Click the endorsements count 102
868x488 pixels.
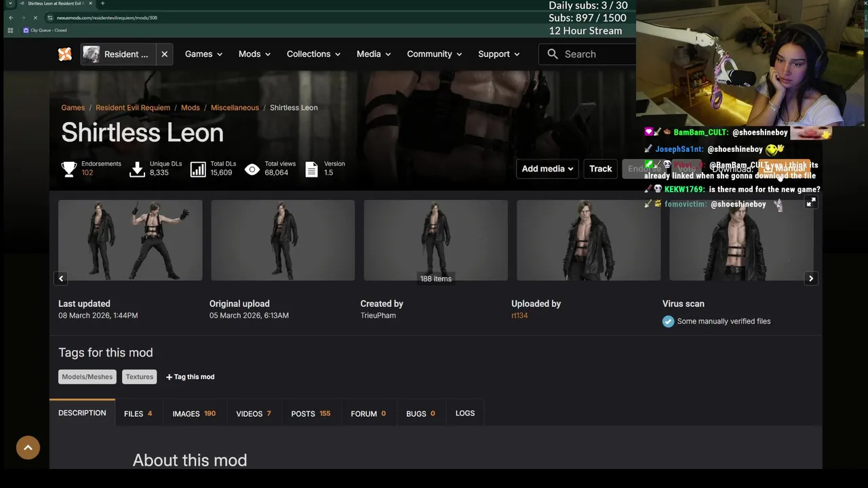87,173
